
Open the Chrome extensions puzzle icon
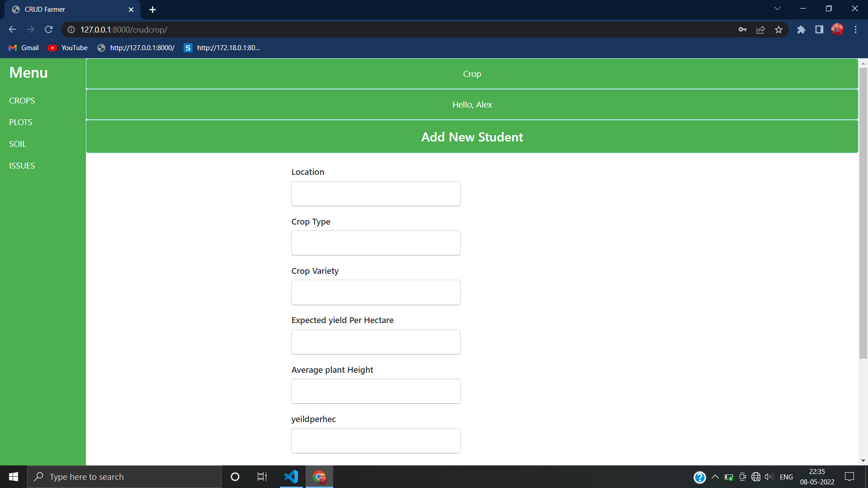[801, 29]
